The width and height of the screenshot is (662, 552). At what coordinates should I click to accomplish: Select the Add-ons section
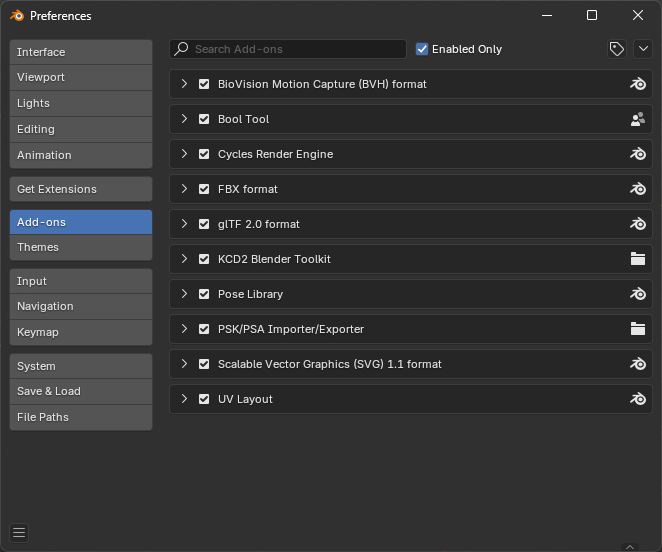81,222
